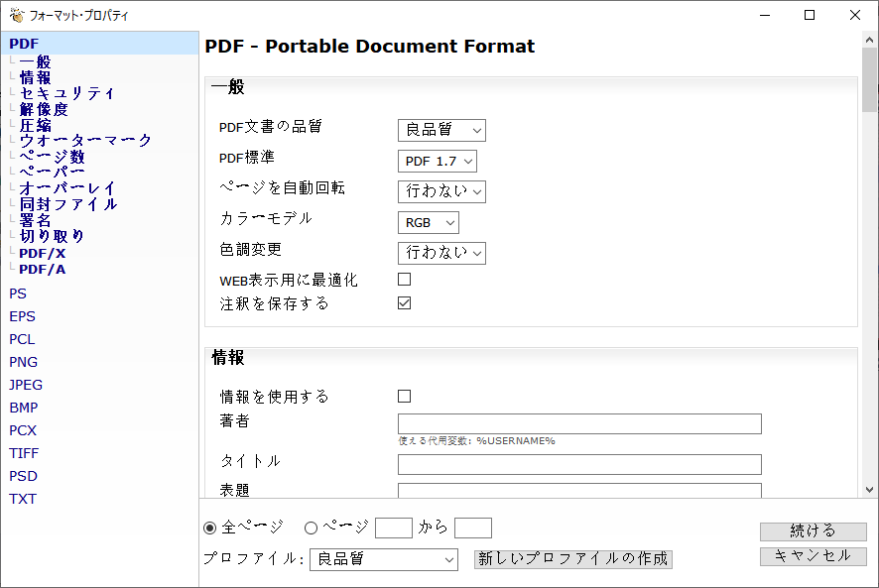Click the 続ける button
This screenshot has width=879, height=588.
(x=813, y=531)
